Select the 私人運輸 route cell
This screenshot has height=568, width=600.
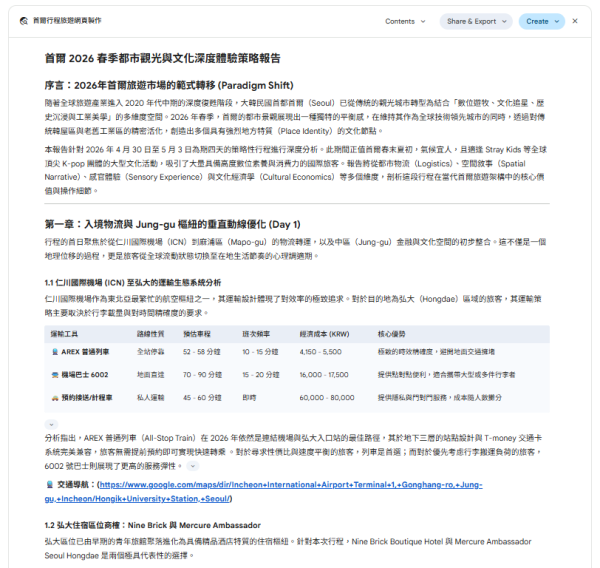click(x=150, y=398)
